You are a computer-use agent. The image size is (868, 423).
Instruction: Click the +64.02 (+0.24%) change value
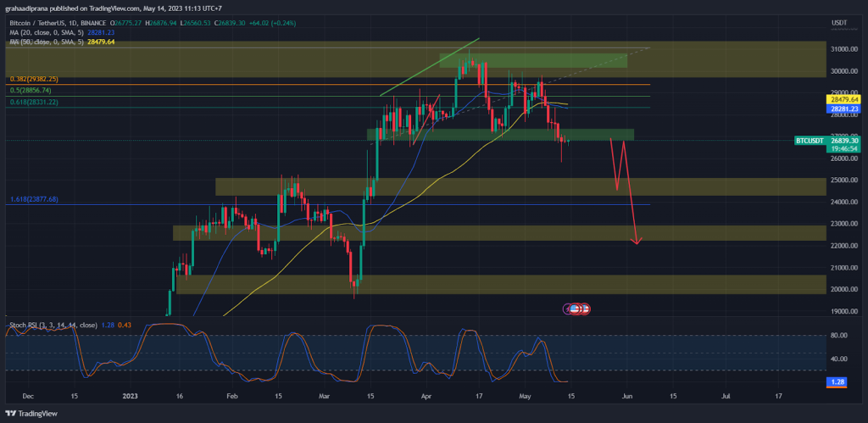272,23
